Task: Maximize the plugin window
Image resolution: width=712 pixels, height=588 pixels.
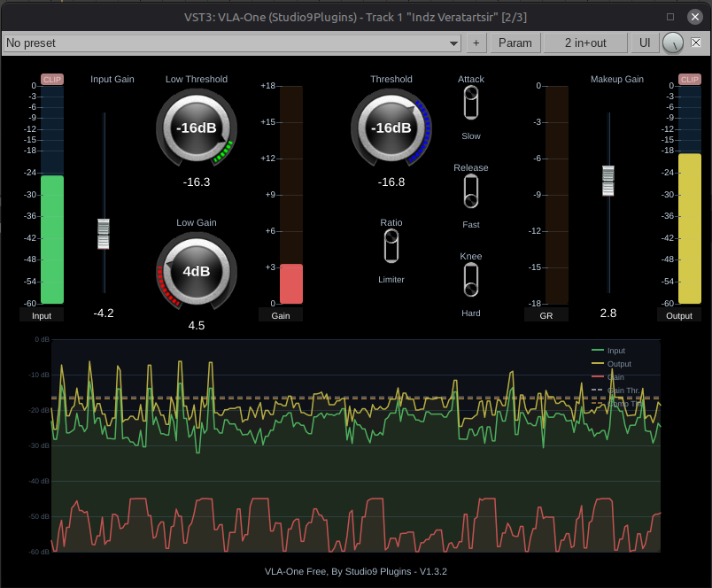Action: 670,17
